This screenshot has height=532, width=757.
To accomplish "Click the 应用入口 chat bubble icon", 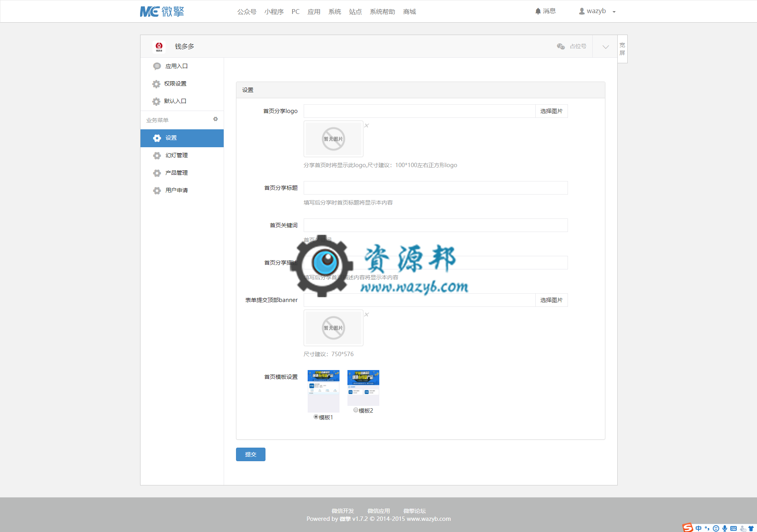I will click(x=157, y=66).
